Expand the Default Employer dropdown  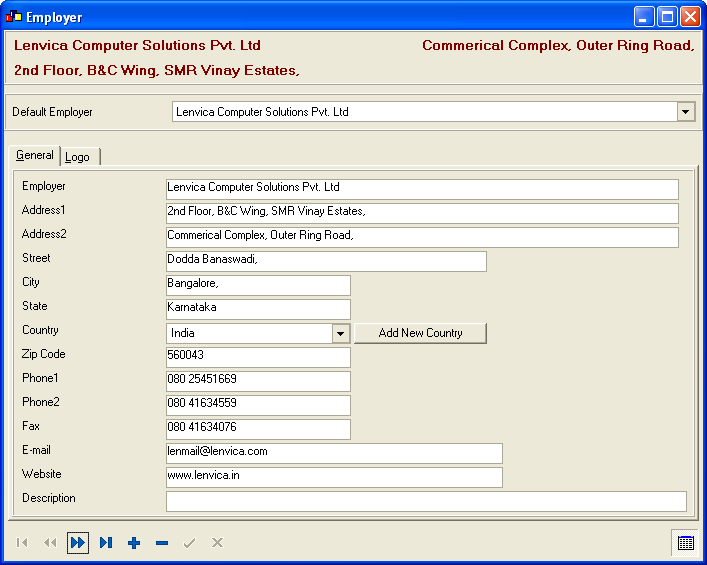click(x=685, y=111)
